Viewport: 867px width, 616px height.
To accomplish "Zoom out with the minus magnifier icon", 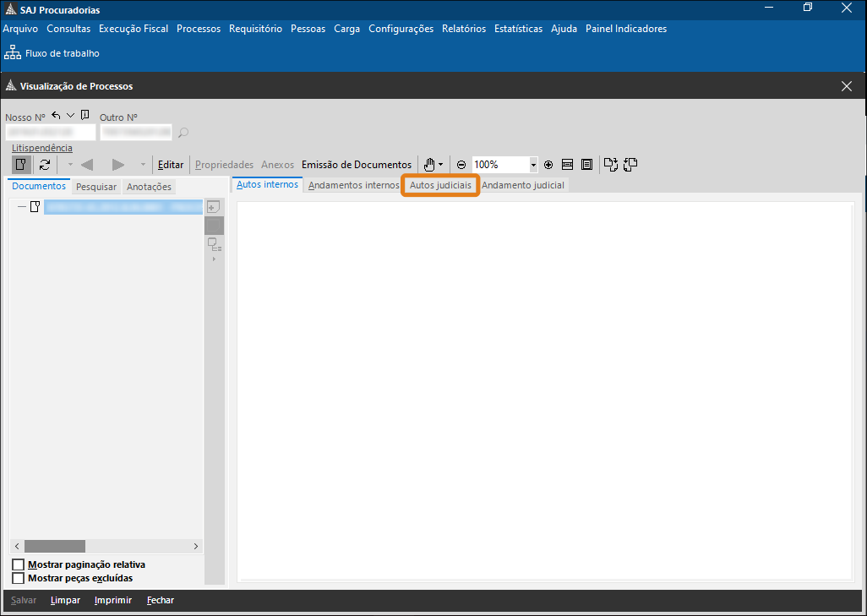I will point(461,165).
